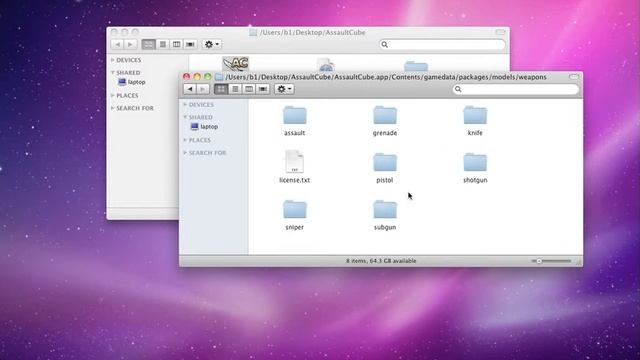
Task: Open the subgun folder
Action: (x=384, y=209)
